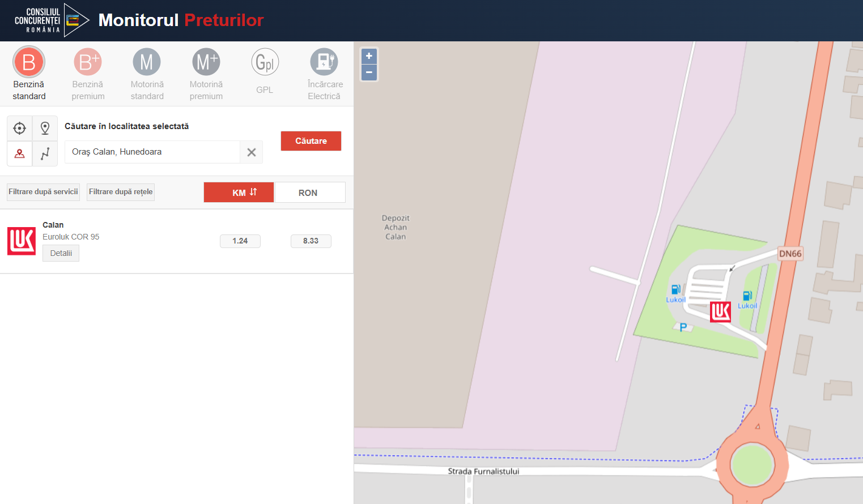Zoom in on the map
The height and width of the screenshot is (504, 863).
(369, 56)
